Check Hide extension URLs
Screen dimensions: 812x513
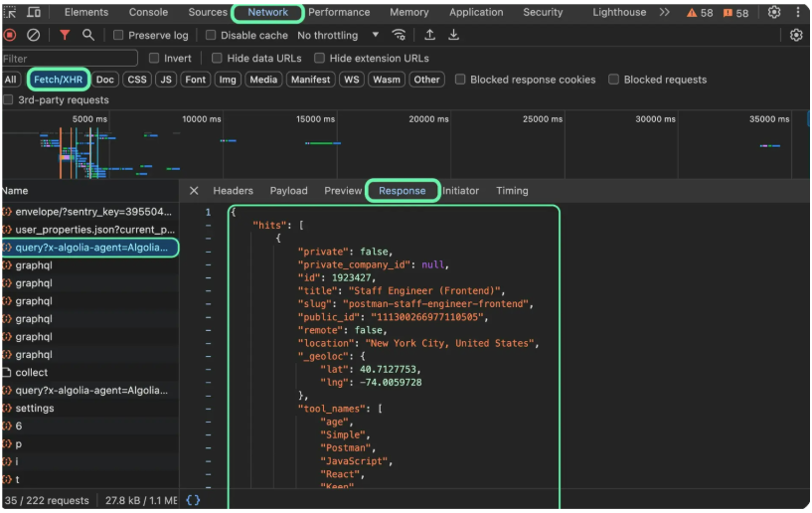[x=319, y=58]
